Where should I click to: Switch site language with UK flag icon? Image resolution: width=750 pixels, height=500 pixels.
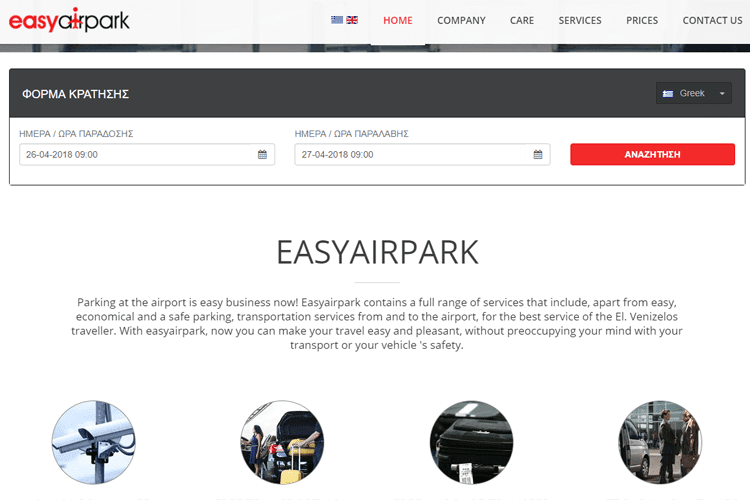(x=352, y=20)
